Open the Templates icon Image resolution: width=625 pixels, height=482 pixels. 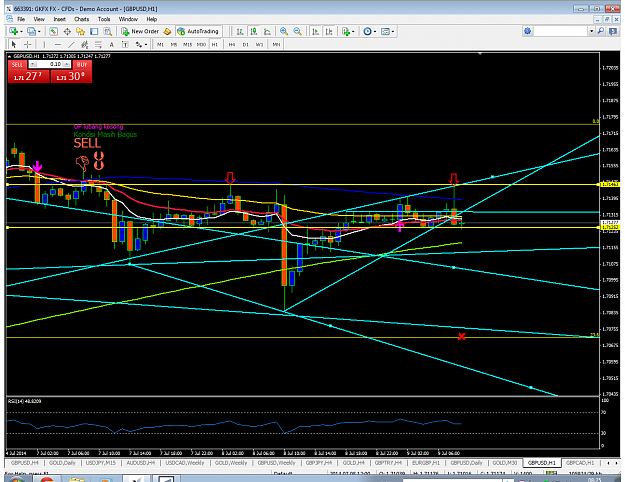[x=385, y=31]
